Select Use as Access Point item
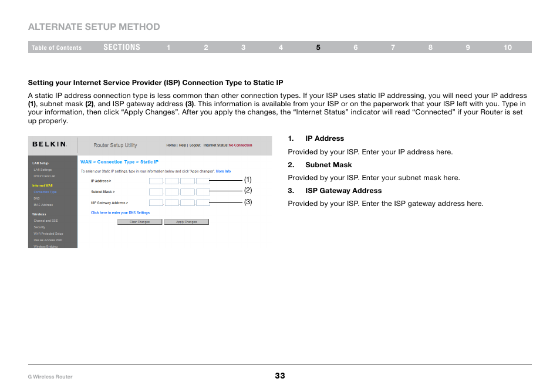Viewport: 560px width, 392px height. [x=48, y=240]
